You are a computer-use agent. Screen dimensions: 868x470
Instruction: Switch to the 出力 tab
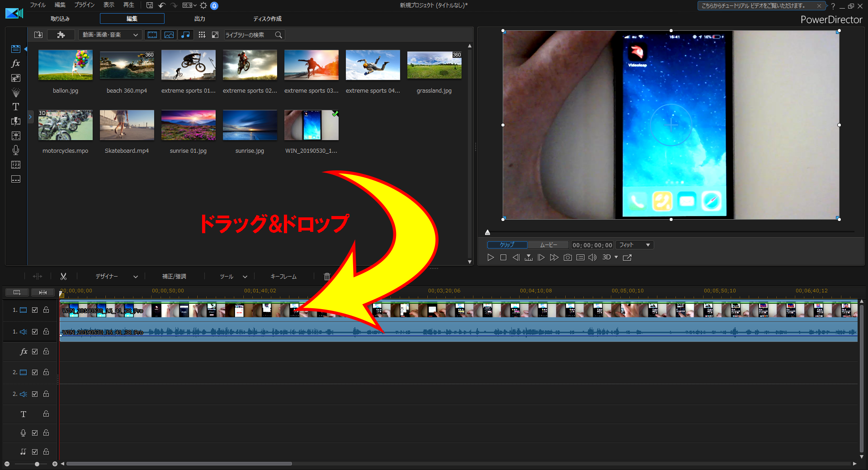[x=199, y=19]
